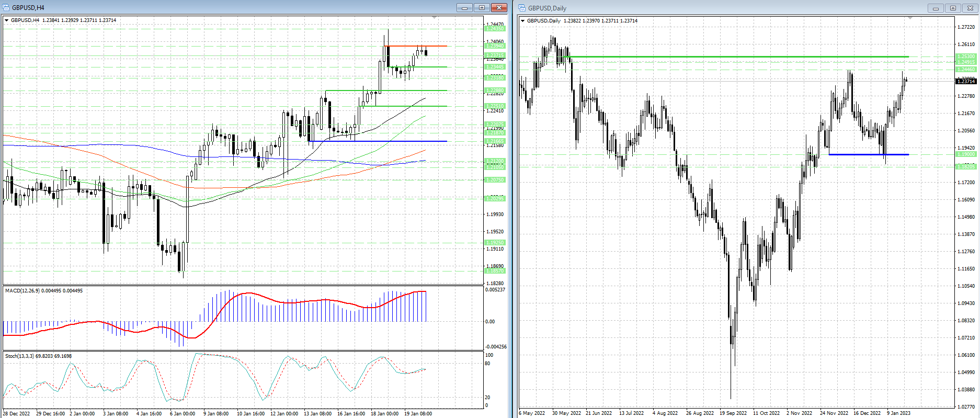Click the 1.25300 green level label
This screenshot has height=418, width=980.
[x=965, y=57]
